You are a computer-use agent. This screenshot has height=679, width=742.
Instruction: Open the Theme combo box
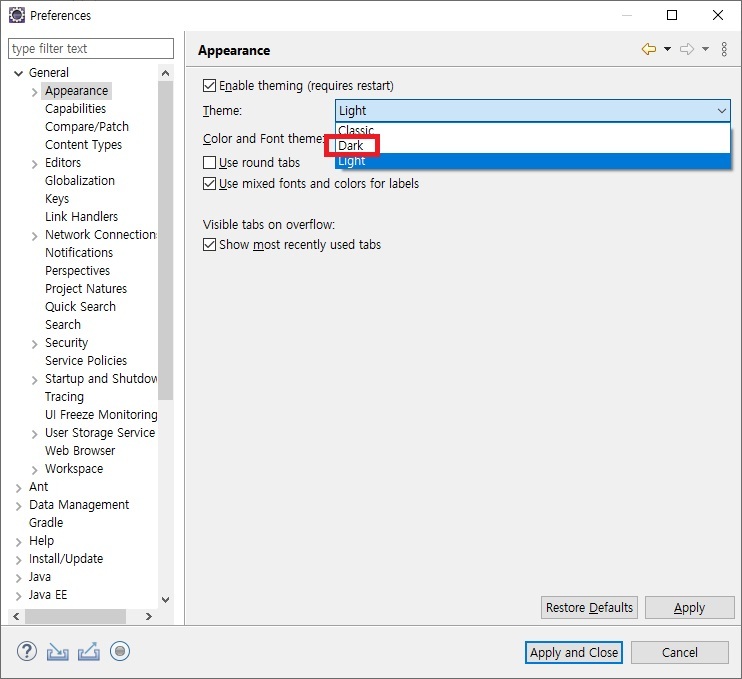533,111
